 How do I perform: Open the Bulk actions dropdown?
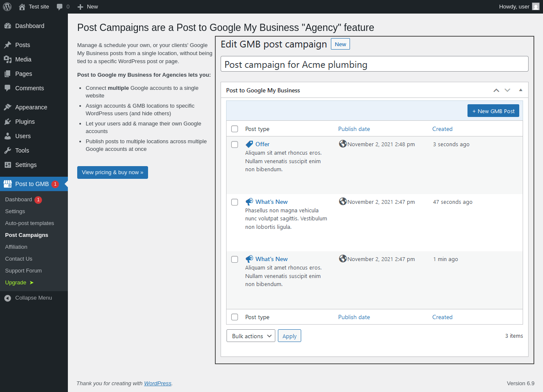251,336
